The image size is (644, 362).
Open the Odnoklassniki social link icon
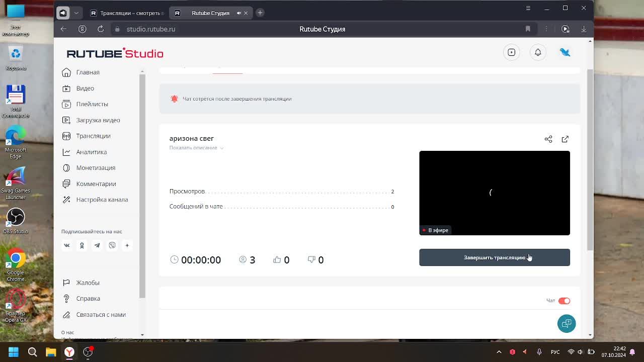[x=82, y=245]
